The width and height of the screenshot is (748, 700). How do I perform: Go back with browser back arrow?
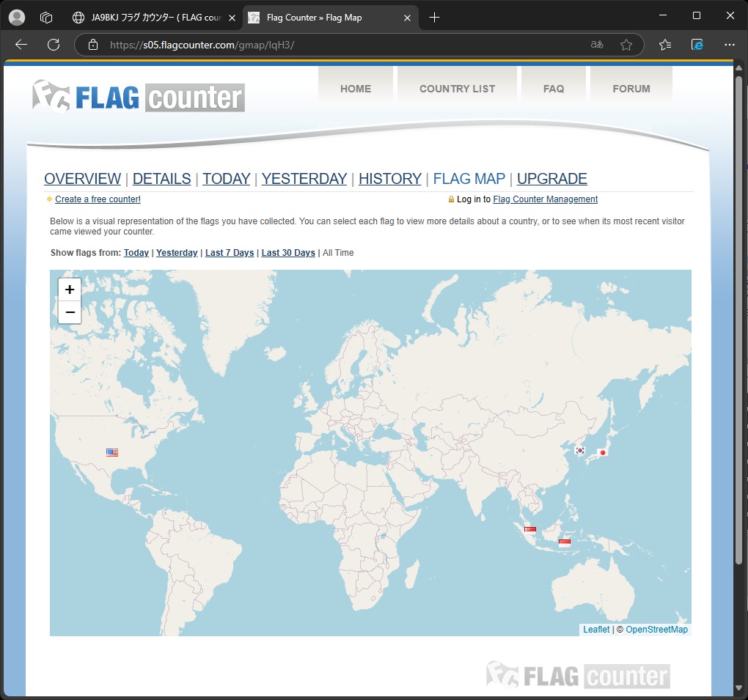[x=21, y=45]
